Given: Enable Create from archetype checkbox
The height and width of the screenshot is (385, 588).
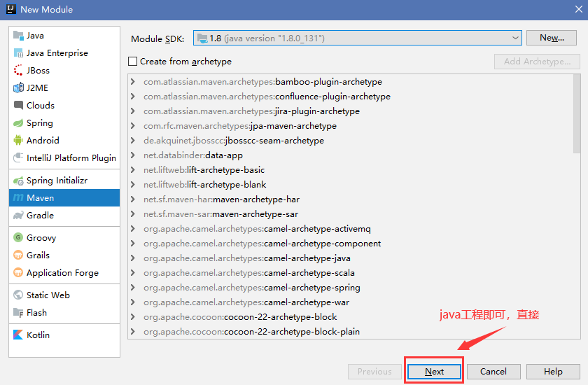Looking at the screenshot, I should [133, 62].
